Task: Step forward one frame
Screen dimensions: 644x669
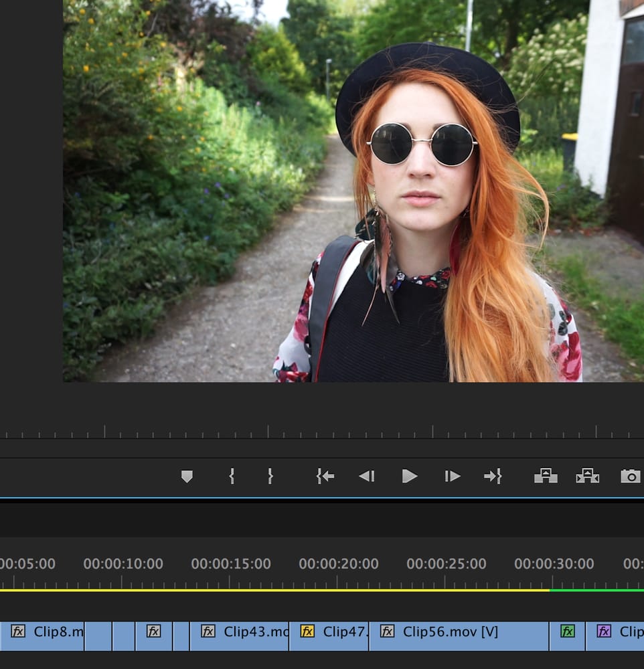Action: click(x=453, y=476)
